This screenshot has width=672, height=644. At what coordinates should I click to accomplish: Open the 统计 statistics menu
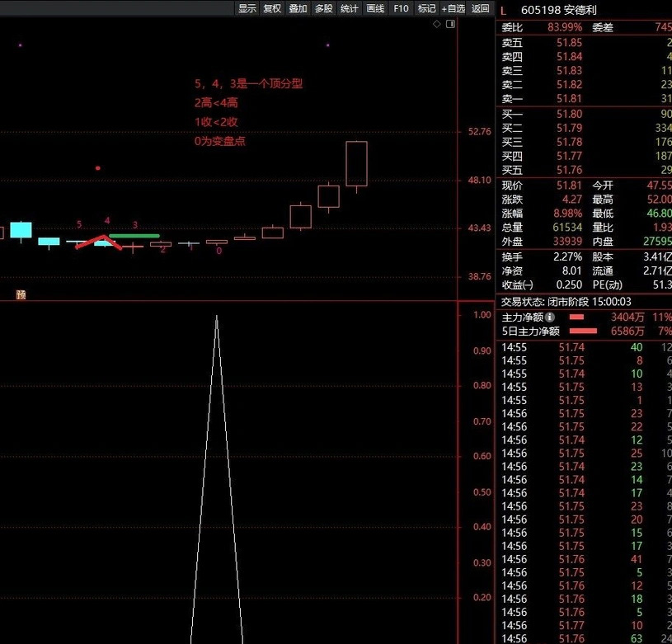pyautogui.click(x=350, y=8)
